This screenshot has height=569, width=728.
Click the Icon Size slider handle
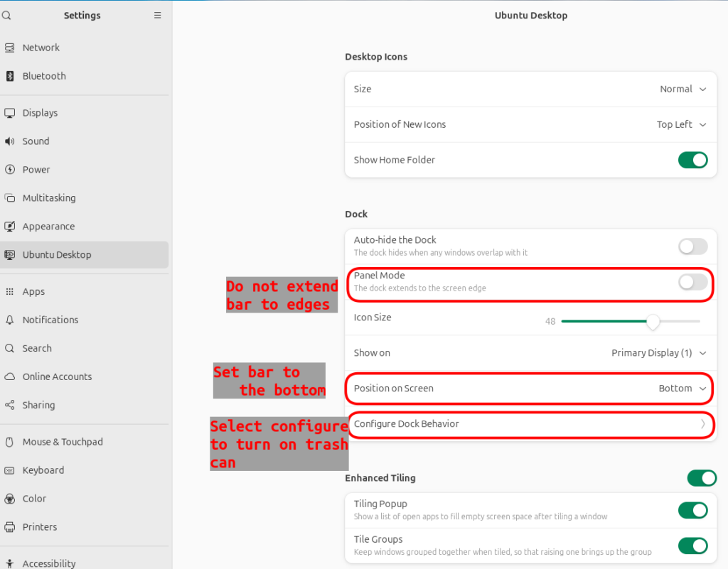(653, 322)
